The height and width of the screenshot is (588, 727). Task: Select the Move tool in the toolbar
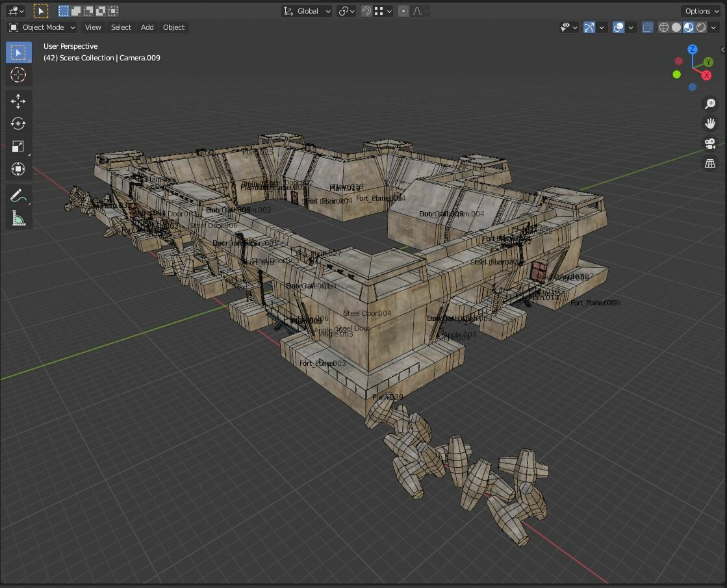tap(18, 101)
